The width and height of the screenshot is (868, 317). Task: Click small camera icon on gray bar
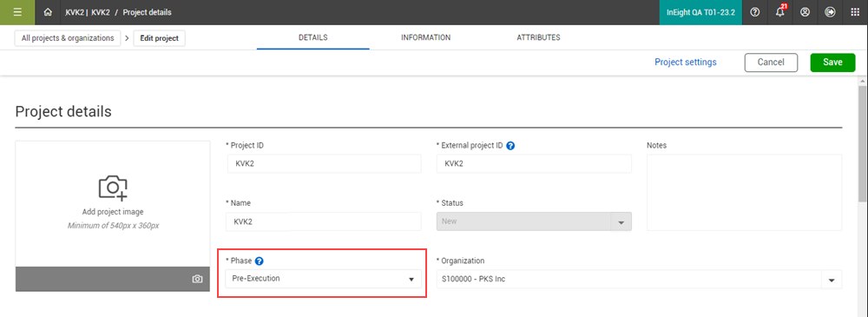pos(198,280)
